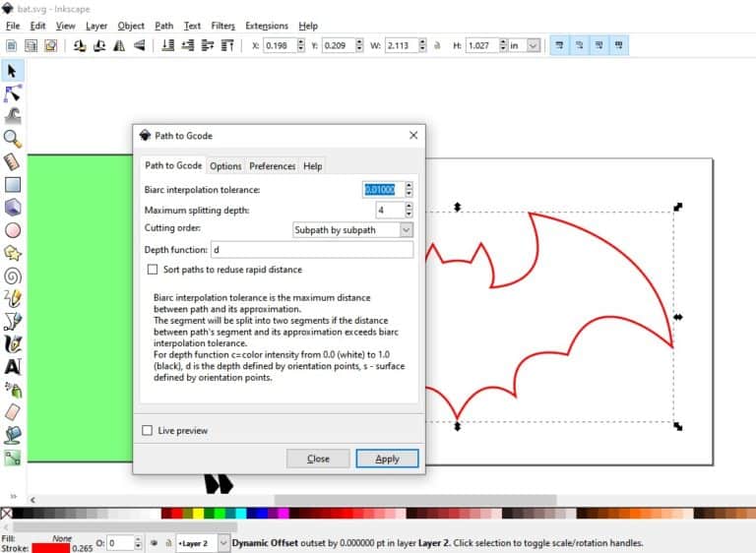Select the Tweak tool
Image resolution: width=756 pixels, height=553 pixels.
(12, 116)
